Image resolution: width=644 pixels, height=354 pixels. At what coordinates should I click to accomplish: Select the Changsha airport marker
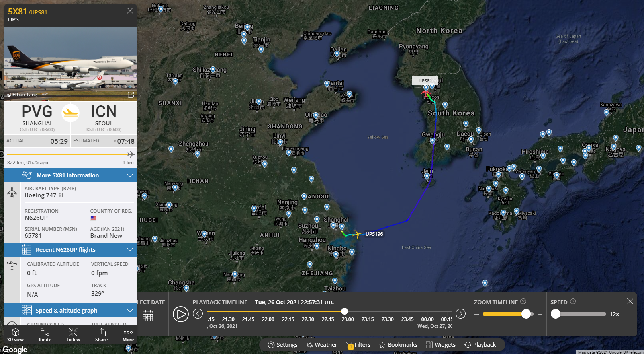click(186, 288)
